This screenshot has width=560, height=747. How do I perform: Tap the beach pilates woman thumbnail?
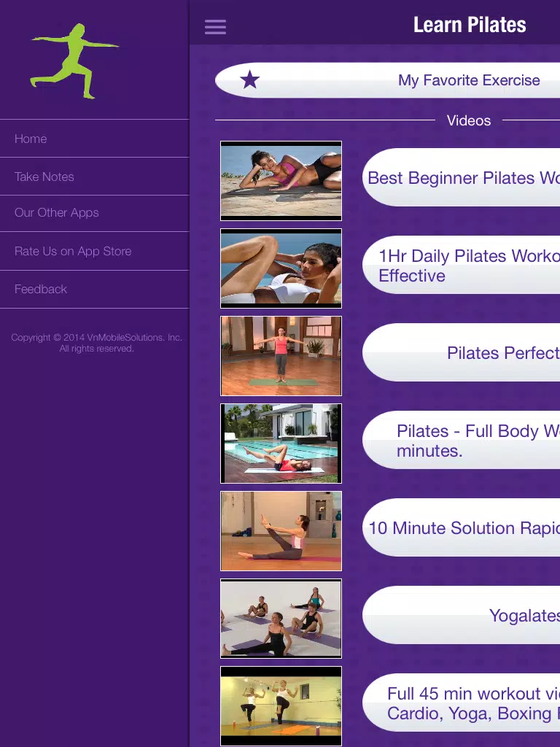[x=281, y=181]
